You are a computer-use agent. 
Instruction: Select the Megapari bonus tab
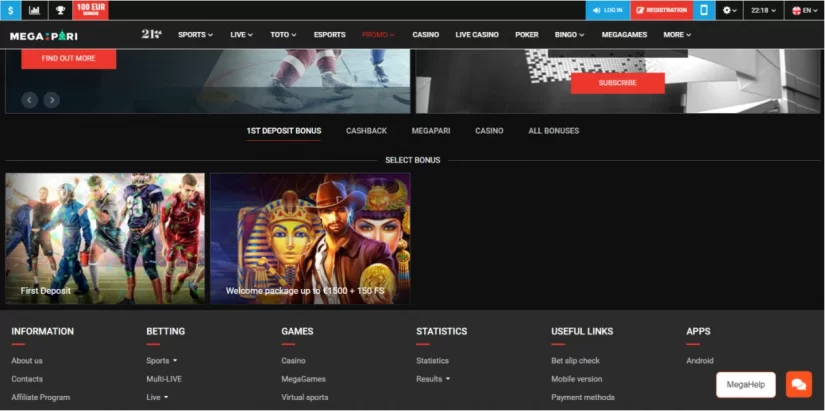coord(431,131)
